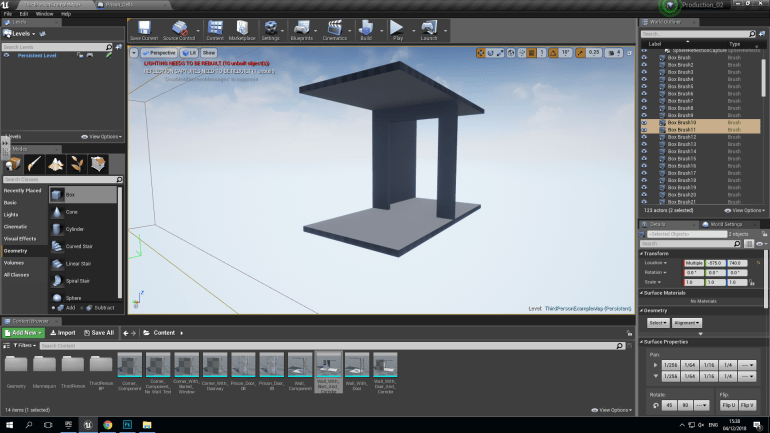
Task: Click the Launch toolbar icon
Action: coord(429,30)
